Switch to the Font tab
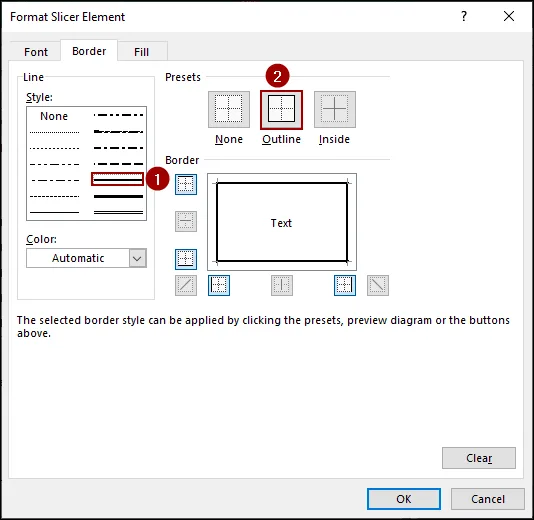 click(x=36, y=52)
